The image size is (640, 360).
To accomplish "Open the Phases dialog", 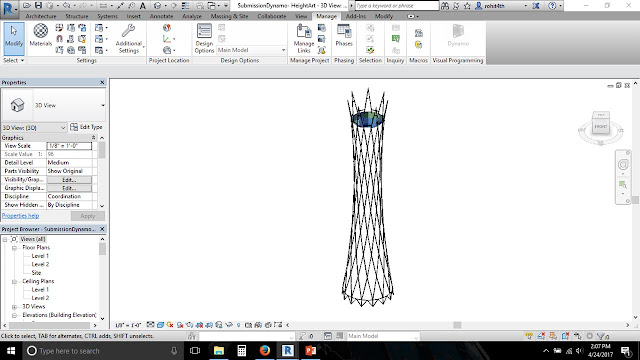I will [344, 35].
